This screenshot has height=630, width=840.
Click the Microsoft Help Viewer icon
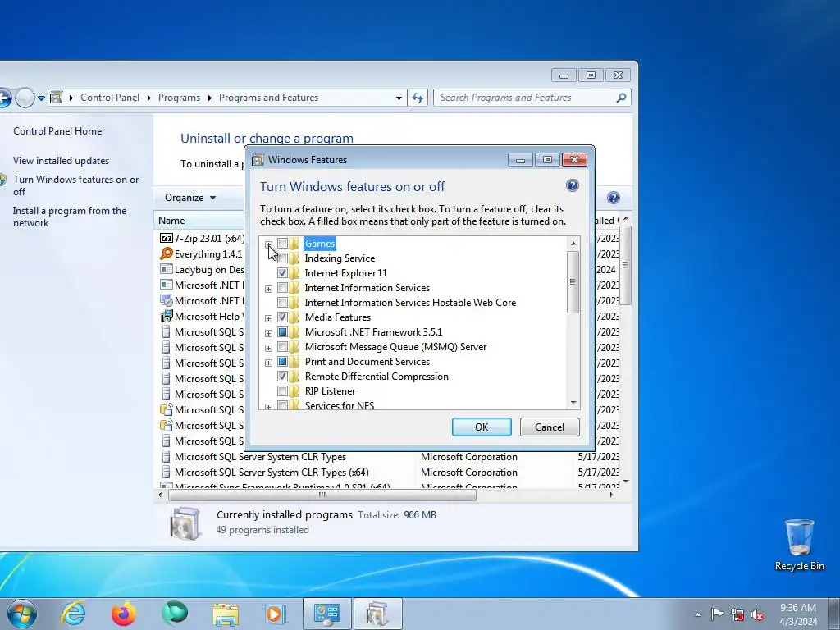(166, 316)
